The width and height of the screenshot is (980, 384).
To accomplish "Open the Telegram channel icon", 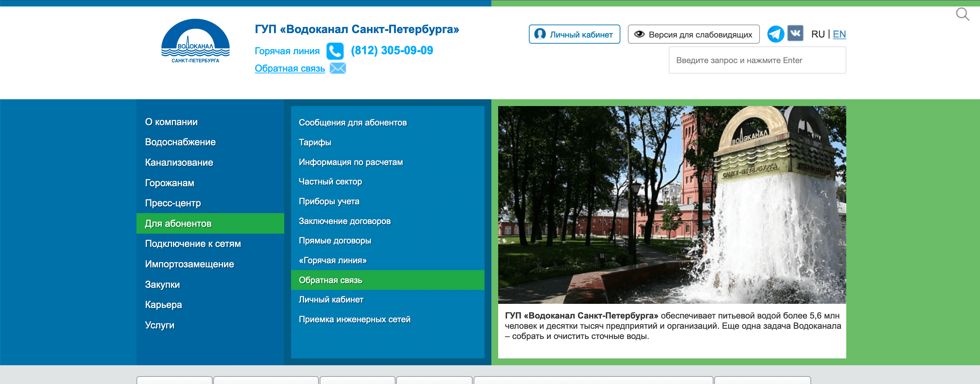I will (775, 34).
